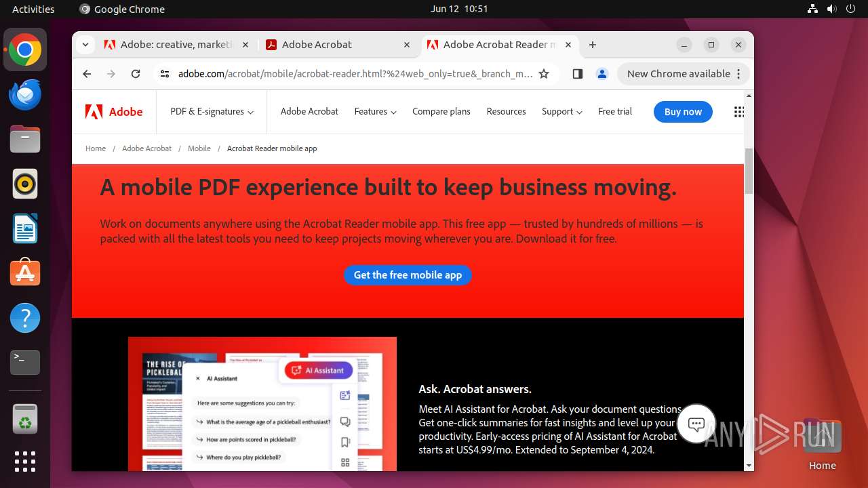Open the Help dock icon
The image size is (868, 488).
(x=25, y=318)
